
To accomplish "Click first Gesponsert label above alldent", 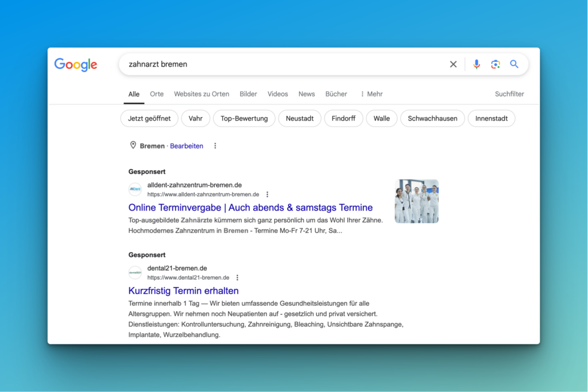I will click(x=146, y=172).
